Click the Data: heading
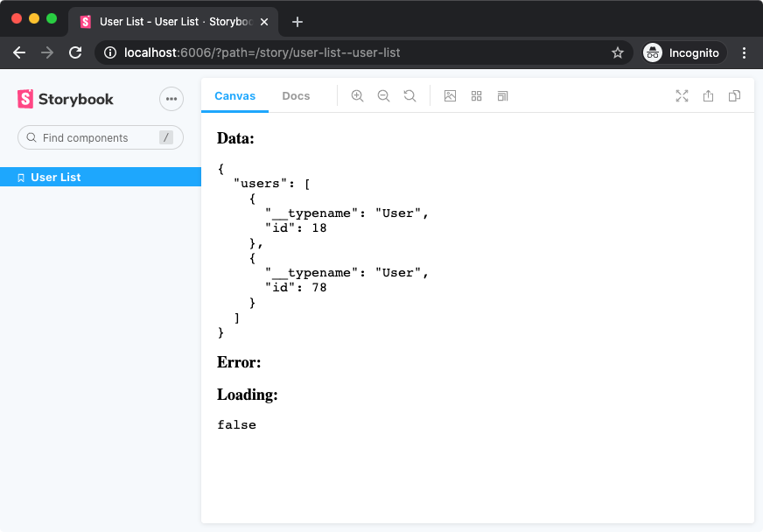The height and width of the screenshot is (532, 763). click(235, 138)
